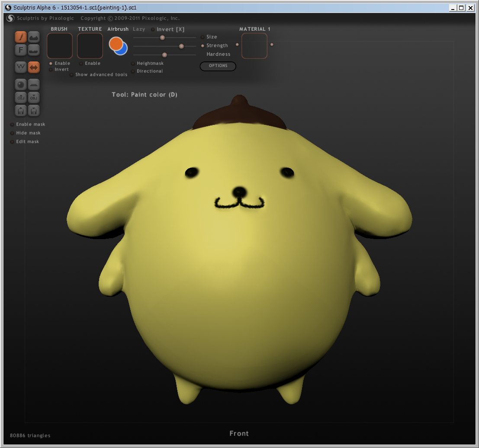Toggle the symmetry double-arrow icon
Viewport: 479px width, 448px height.
click(x=34, y=67)
